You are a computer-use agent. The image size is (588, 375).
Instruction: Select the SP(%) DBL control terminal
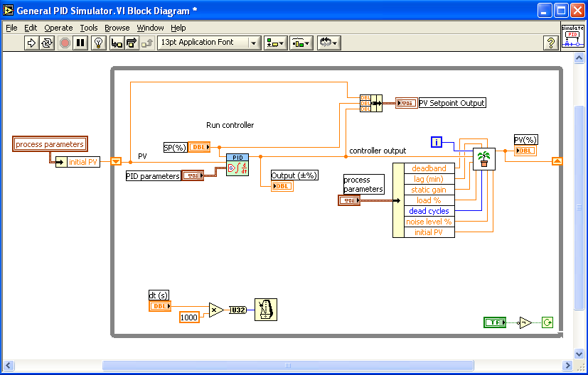[199, 147]
